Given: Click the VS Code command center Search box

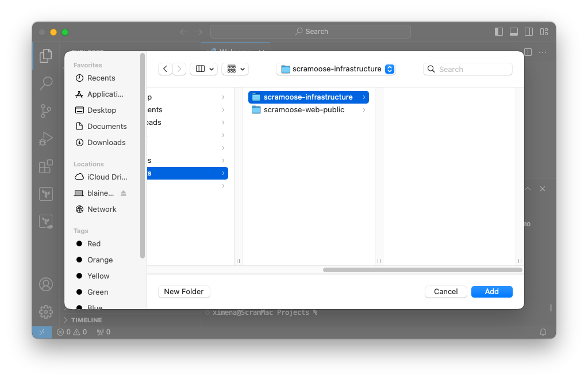Looking at the screenshot, I should pos(310,32).
